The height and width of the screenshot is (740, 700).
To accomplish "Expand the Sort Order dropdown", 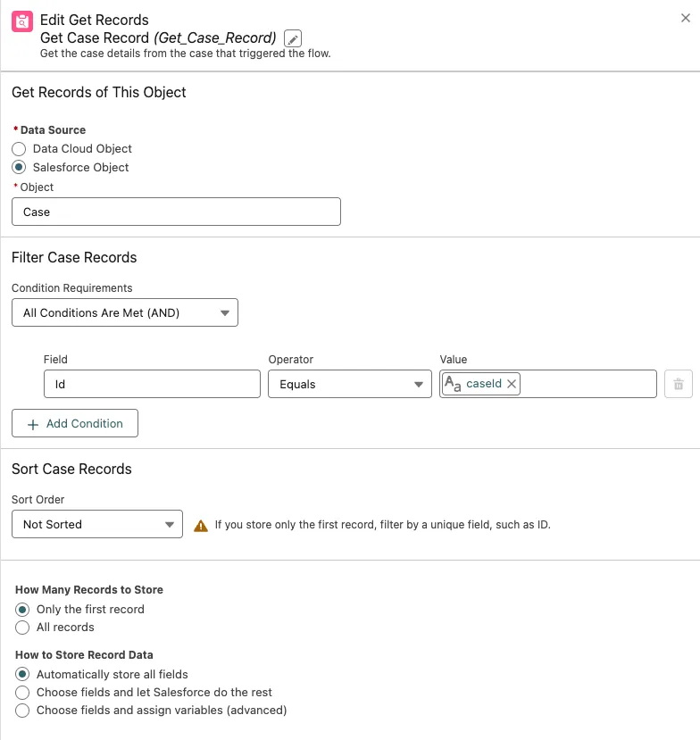I will pos(97,525).
